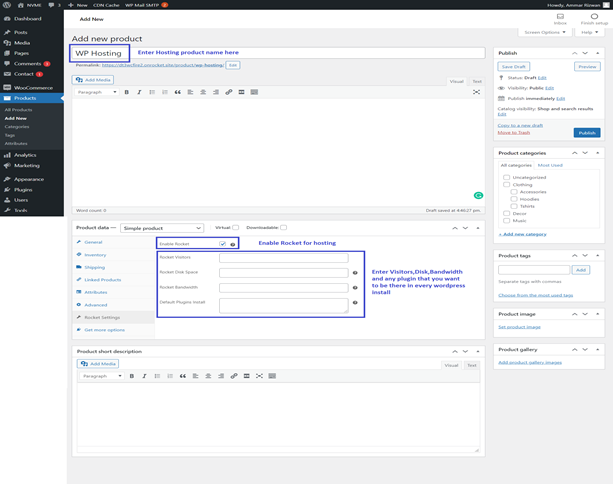This screenshot has height=484, width=613.
Task: Toggle italic in short description toolbar
Action: (144, 376)
